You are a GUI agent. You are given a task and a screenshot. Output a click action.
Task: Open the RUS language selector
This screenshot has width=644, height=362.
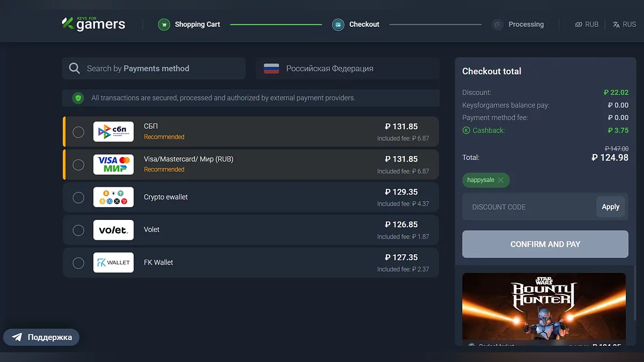coord(624,25)
